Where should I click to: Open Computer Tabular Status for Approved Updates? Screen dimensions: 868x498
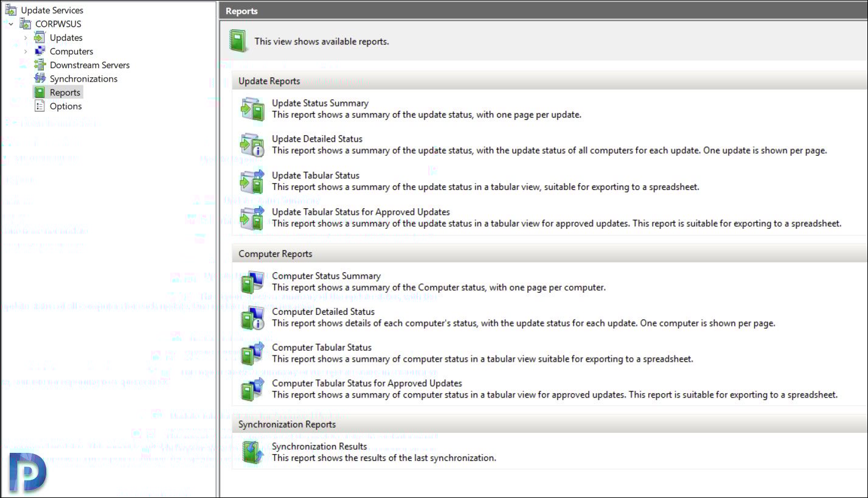click(367, 384)
